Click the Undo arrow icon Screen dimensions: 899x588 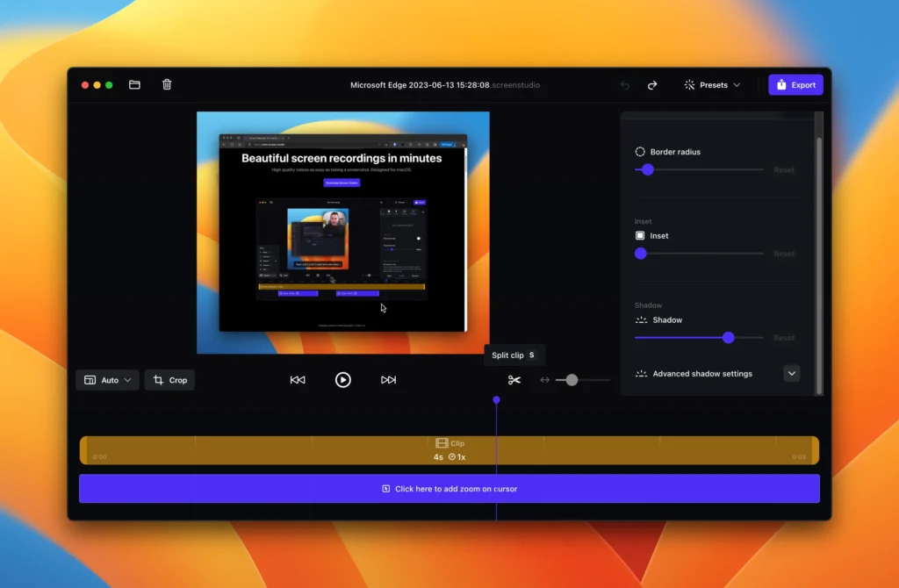point(624,84)
